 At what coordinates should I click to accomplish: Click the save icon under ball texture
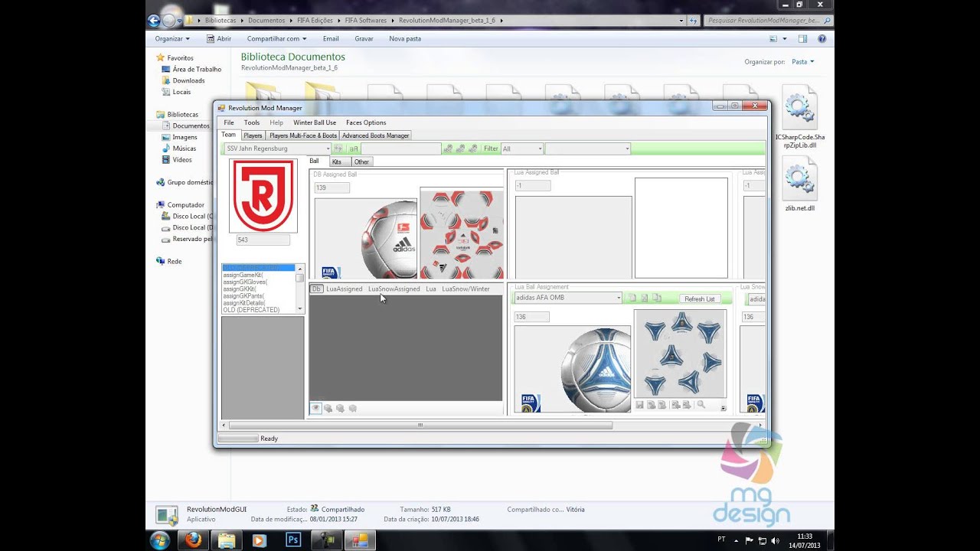(x=640, y=405)
